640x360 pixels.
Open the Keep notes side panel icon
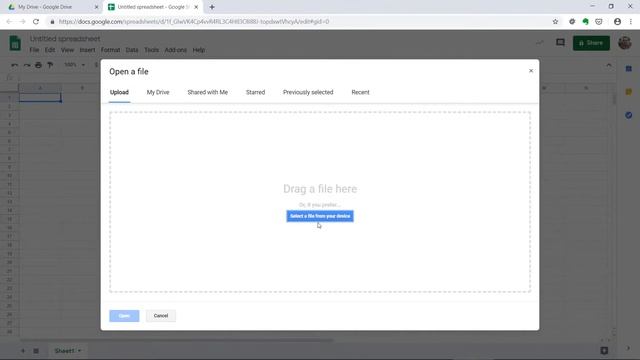click(629, 92)
